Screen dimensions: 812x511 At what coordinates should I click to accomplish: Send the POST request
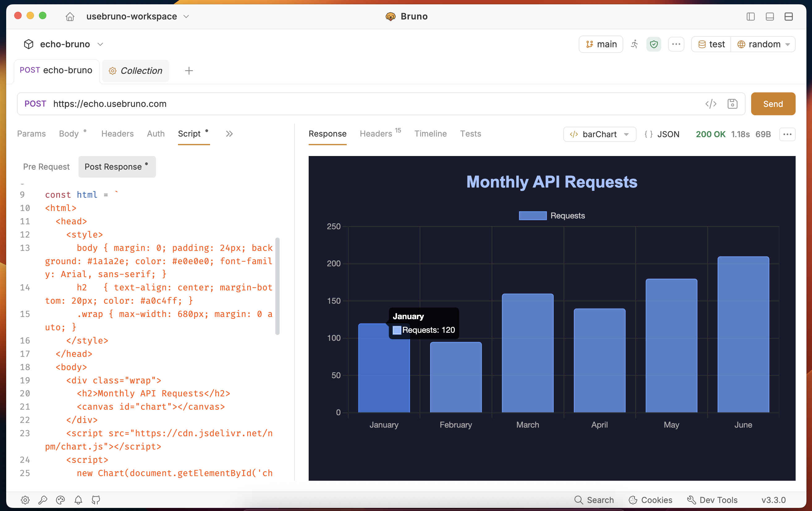(x=773, y=104)
